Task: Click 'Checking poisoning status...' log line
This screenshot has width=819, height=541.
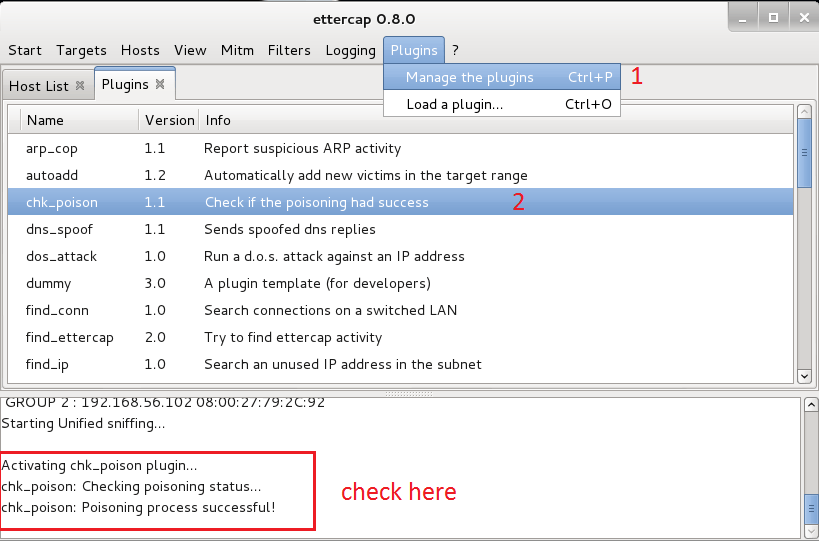Action: click(131, 487)
